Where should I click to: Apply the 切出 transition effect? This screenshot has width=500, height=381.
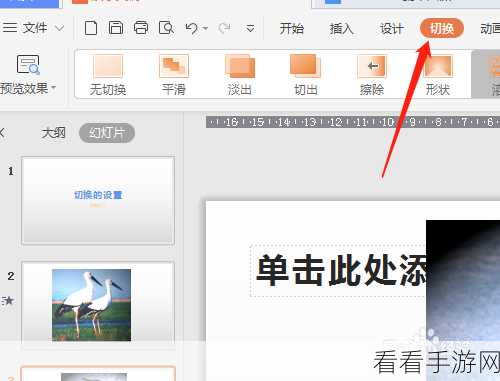click(305, 75)
